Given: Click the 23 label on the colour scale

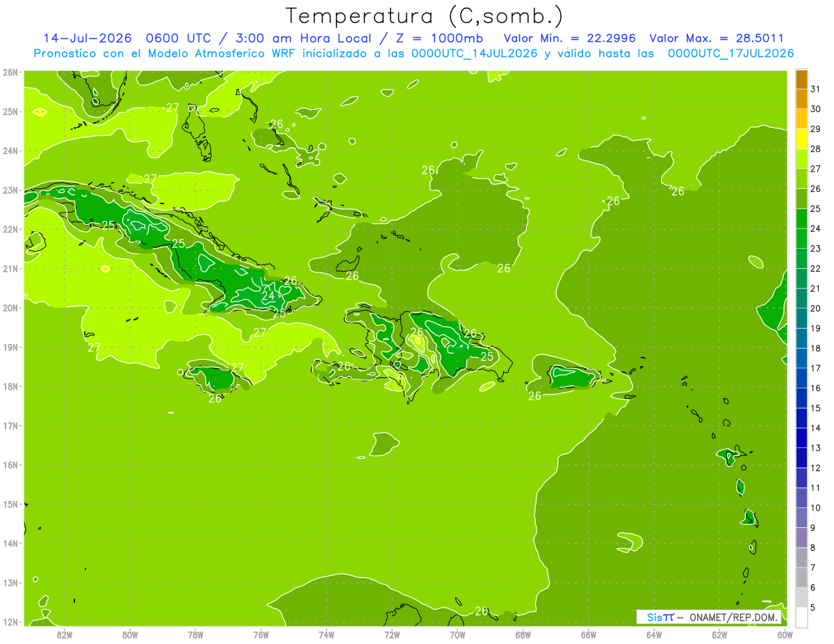Looking at the screenshot, I should [815, 249].
